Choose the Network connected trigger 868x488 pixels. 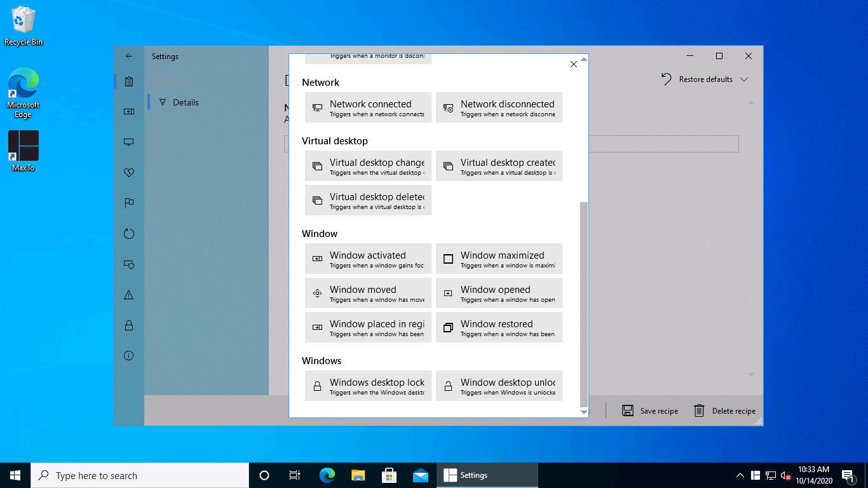pyautogui.click(x=368, y=107)
